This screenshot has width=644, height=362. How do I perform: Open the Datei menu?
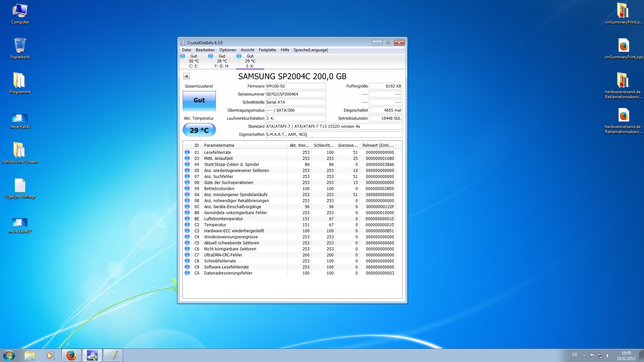(186, 50)
